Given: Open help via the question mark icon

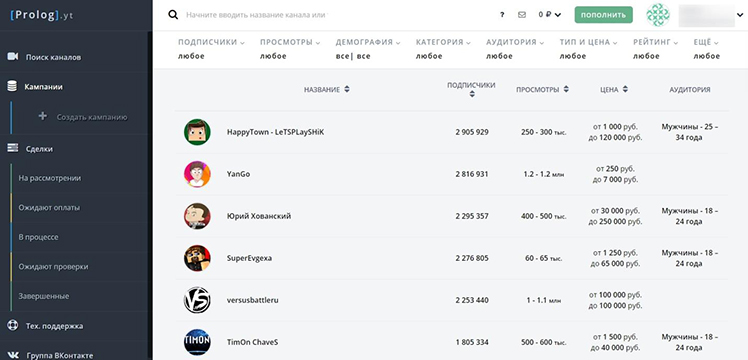Looking at the screenshot, I should pyautogui.click(x=502, y=15).
